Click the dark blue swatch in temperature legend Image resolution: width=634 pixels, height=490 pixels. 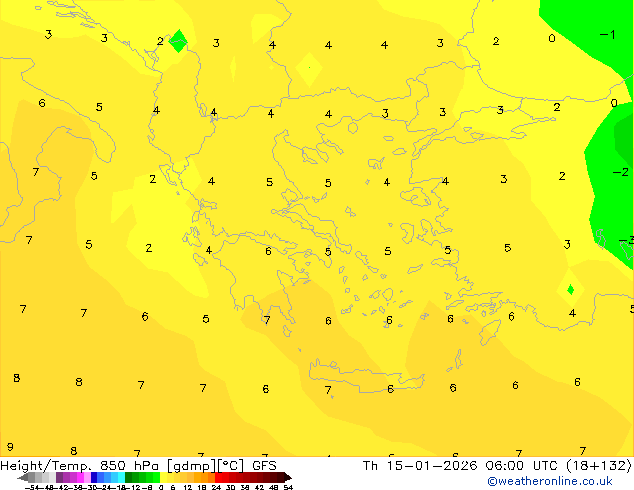[94, 477]
